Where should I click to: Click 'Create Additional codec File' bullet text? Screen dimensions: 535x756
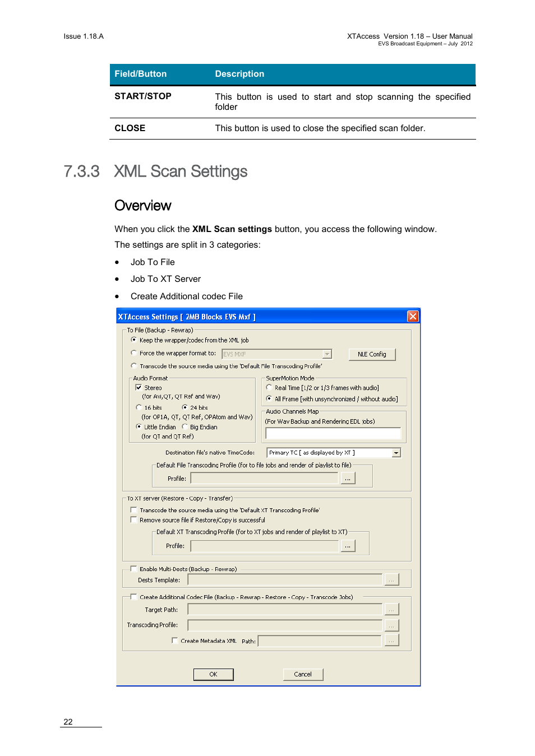click(x=187, y=296)
